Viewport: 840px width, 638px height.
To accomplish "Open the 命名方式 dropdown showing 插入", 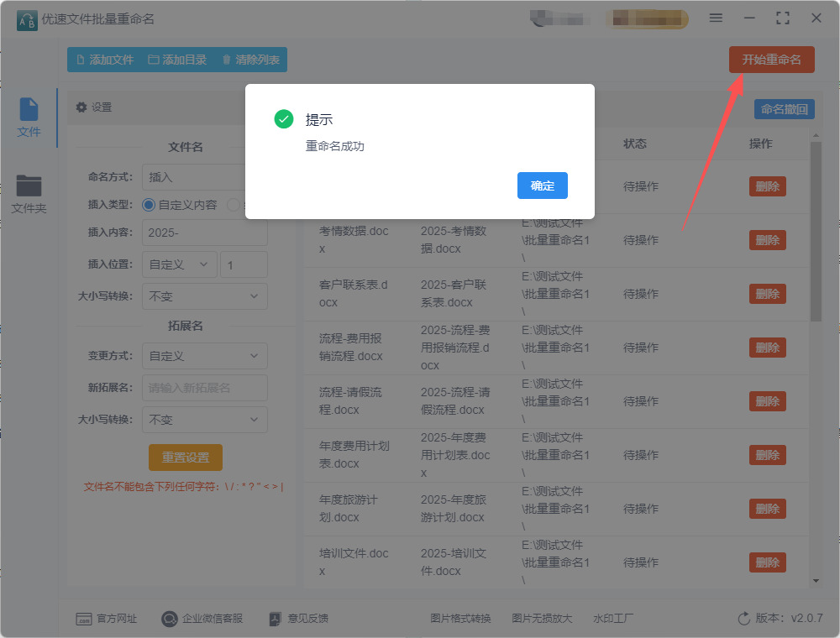I will [194, 177].
